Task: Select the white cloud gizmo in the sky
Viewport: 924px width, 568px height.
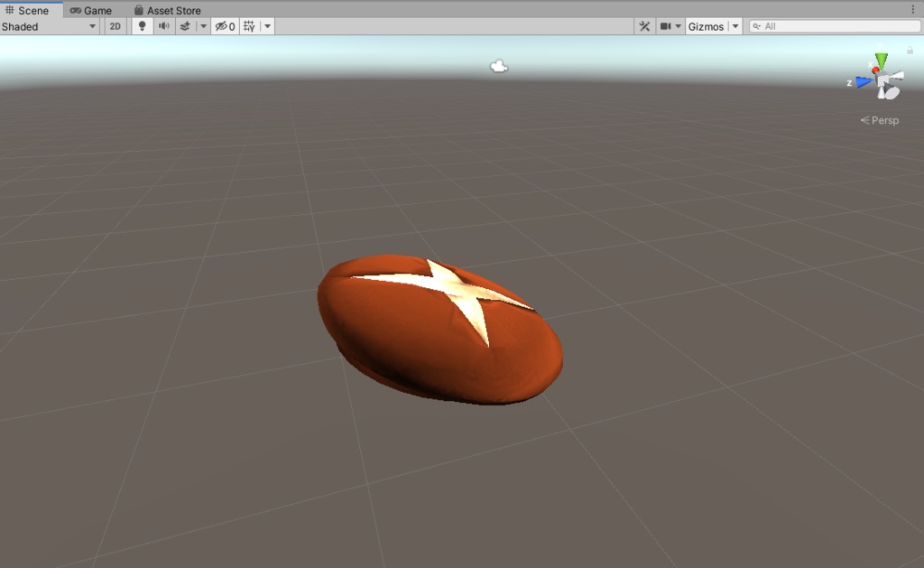Action: [498, 66]
